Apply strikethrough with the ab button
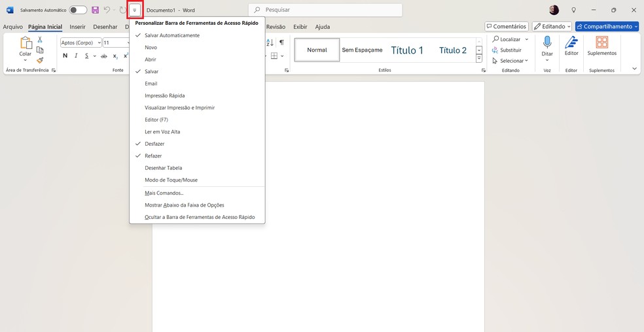The width and height of the screenshot is (644, 332). click(x=104, y=56)
